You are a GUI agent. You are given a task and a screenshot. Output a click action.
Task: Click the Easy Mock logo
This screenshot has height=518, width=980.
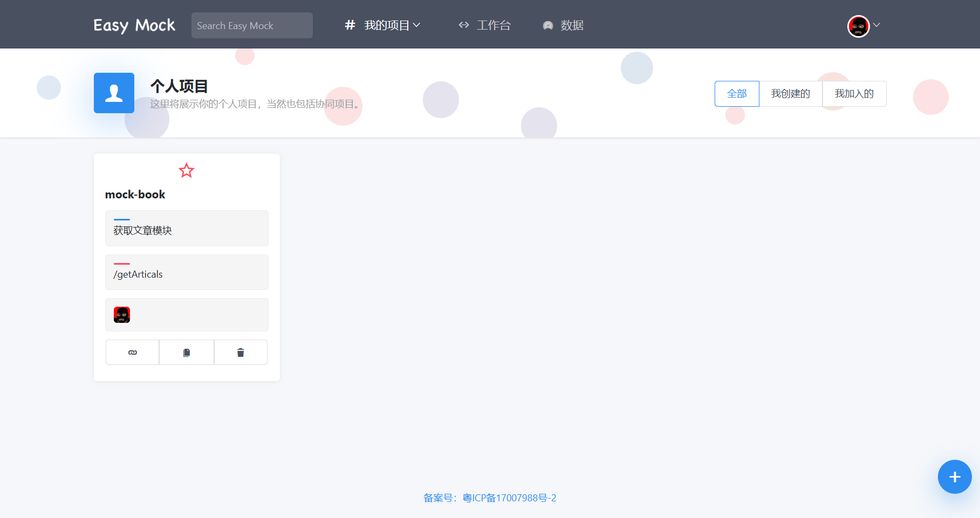[x=134, y=24]
